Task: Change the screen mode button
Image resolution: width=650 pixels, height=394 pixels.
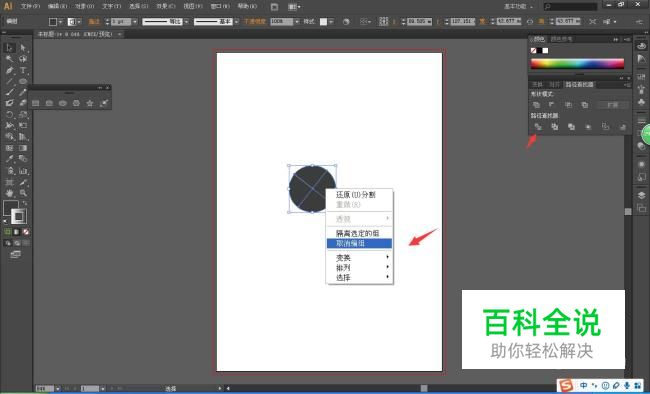Action: click(x=15, y=255)
